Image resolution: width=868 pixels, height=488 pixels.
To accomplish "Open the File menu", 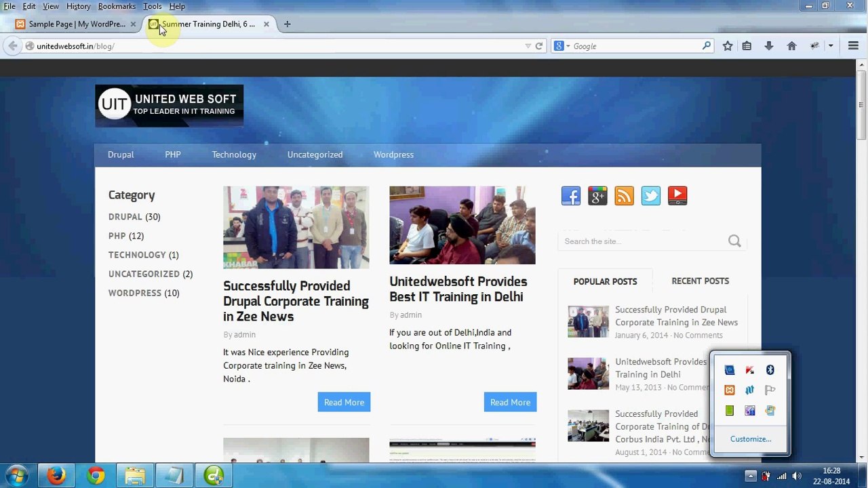I will click(9, 6).
